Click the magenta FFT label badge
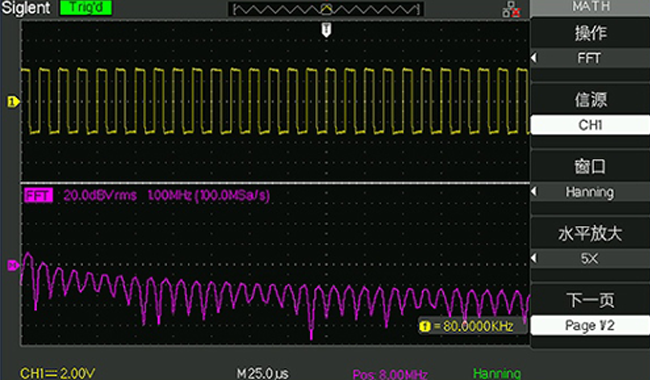Image resolution: width=650 pixels, height=380 pixels. [x=38, y=195]
